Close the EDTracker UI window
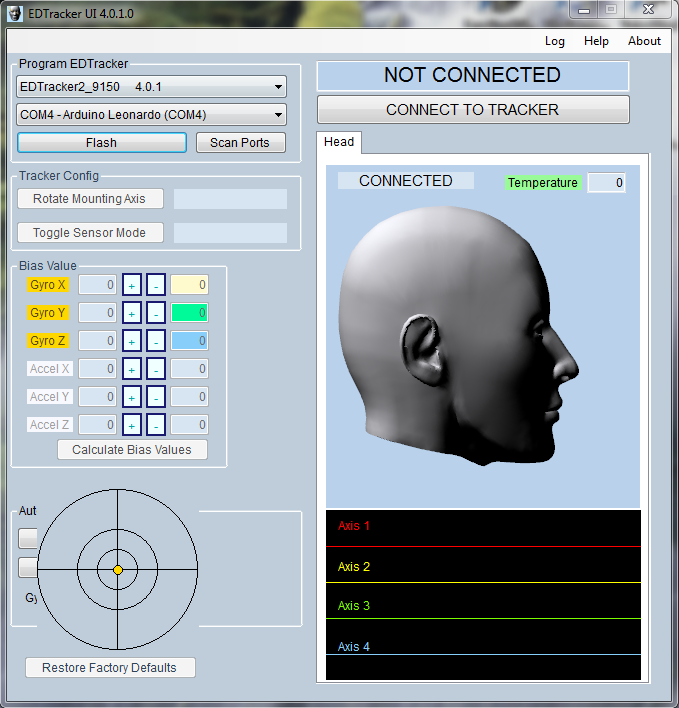Screen dimensions: 679x708 649,9
